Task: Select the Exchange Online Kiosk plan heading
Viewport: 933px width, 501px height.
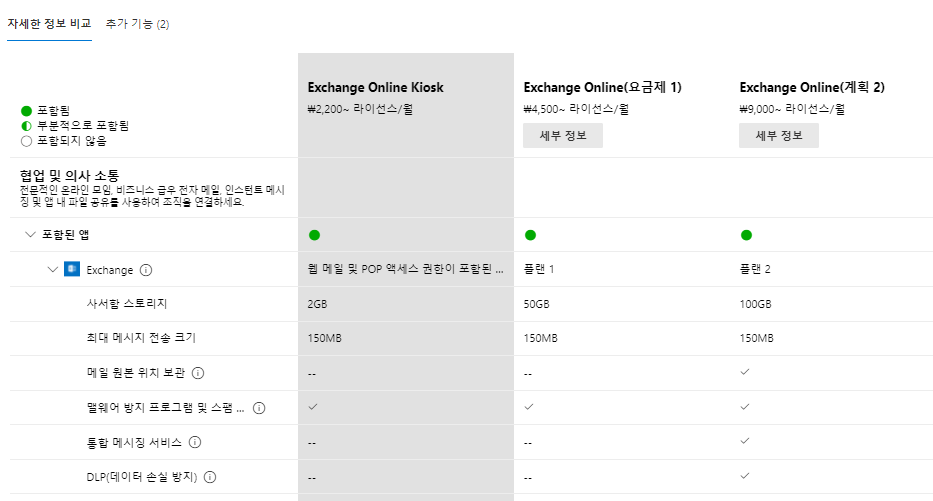Action: click(x=375, y=87)
